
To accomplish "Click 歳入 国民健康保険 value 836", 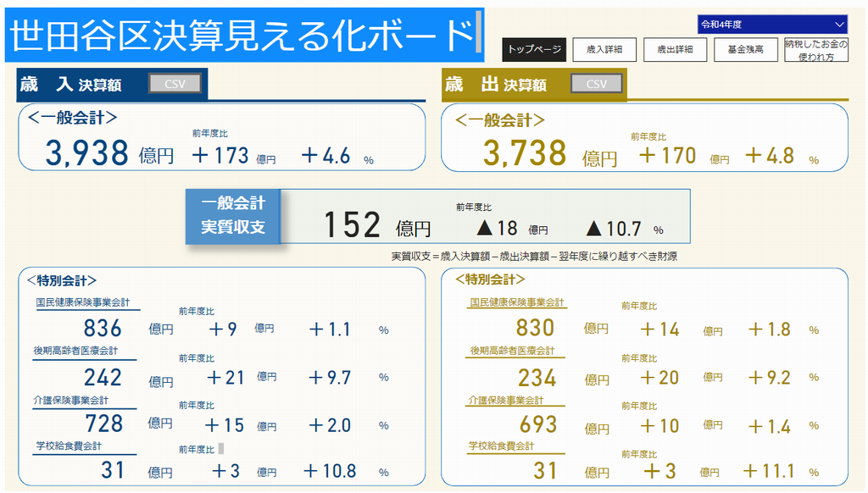I will pos(103,328).
